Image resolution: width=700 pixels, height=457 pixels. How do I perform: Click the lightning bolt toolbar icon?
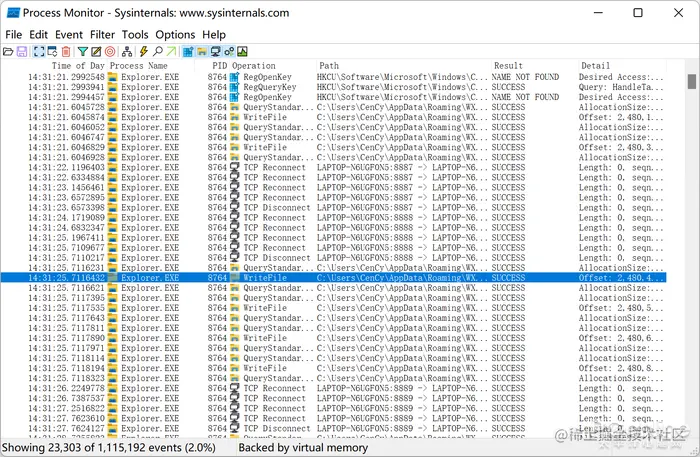144,52
